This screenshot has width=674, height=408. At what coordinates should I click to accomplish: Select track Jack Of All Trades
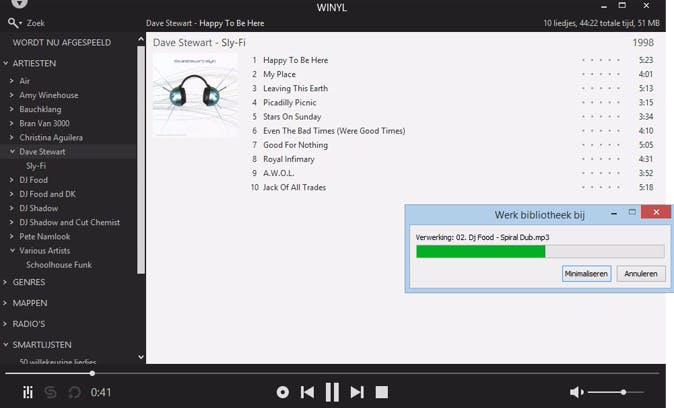coord(294,187)
